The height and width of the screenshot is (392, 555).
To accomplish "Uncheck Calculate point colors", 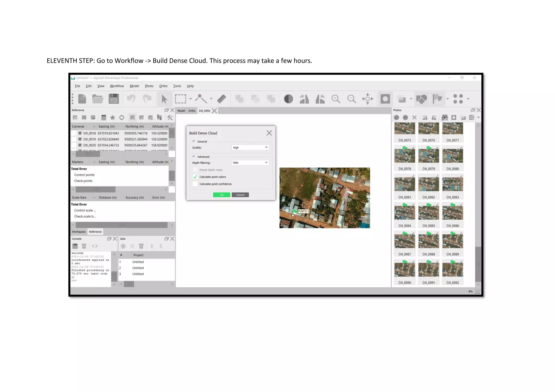I will pos(195,177).
